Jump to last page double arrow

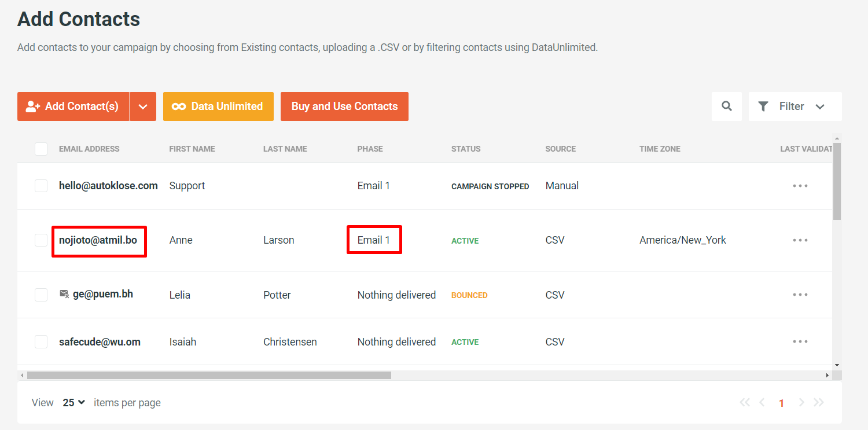point(819,403)
